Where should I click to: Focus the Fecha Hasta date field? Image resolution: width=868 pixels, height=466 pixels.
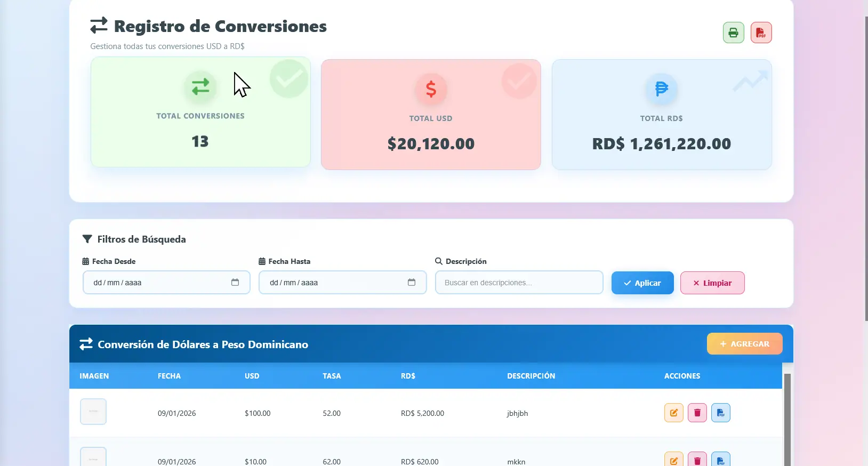pos(342,282)
